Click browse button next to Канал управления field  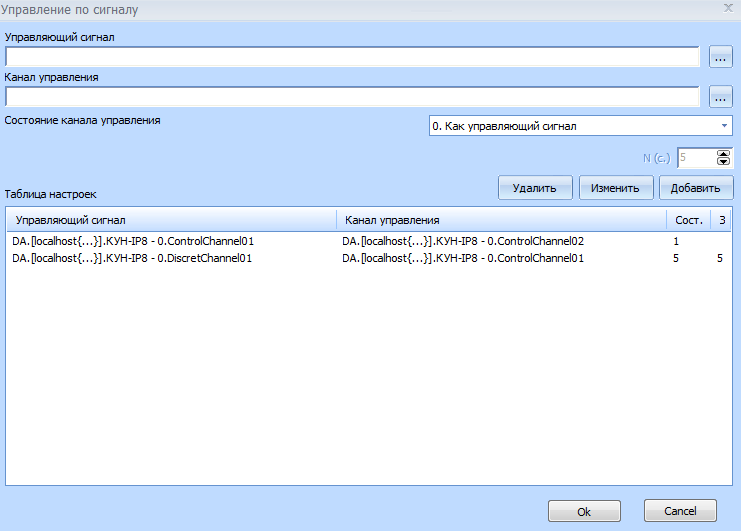pos(721,97)
